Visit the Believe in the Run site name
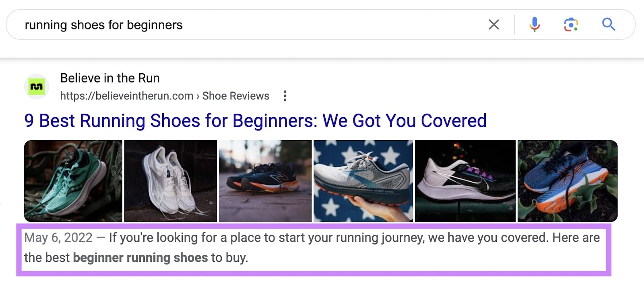 (x=109, y=78)
